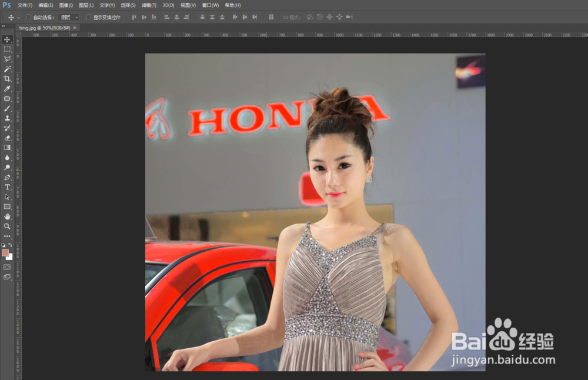Select the Eyedropper tool

click(6, 88)
